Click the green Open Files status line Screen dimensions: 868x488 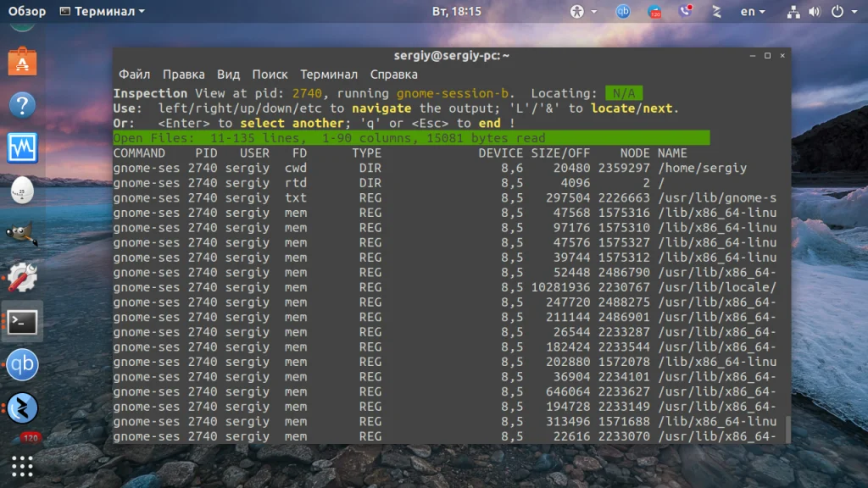[411, 138]
